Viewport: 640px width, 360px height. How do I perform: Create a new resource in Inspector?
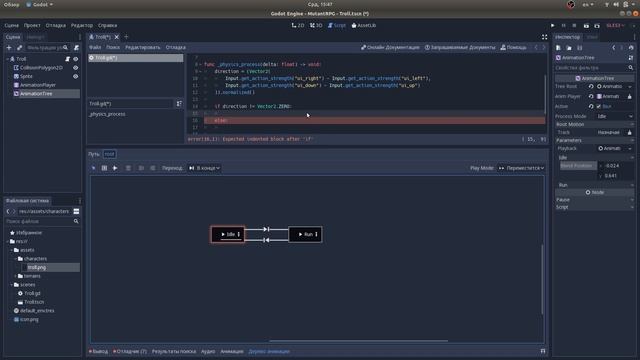pyautogui.click(x=558, y=48)
